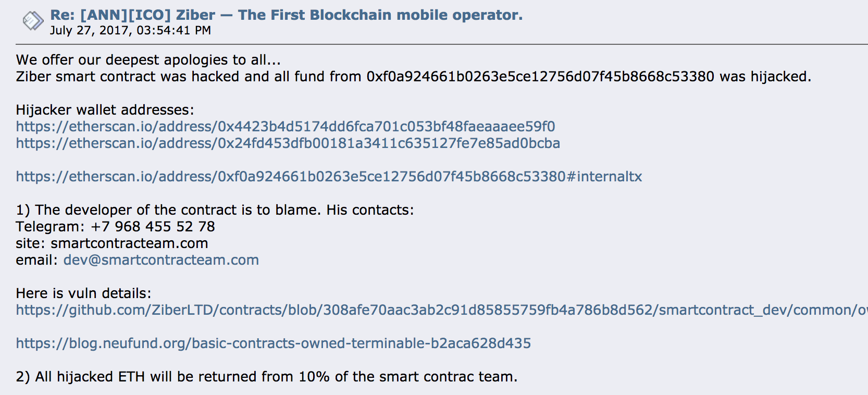868x395 pixels.
Task: Click the horizontal divider below the post header
Action: (x=442, y=44)
